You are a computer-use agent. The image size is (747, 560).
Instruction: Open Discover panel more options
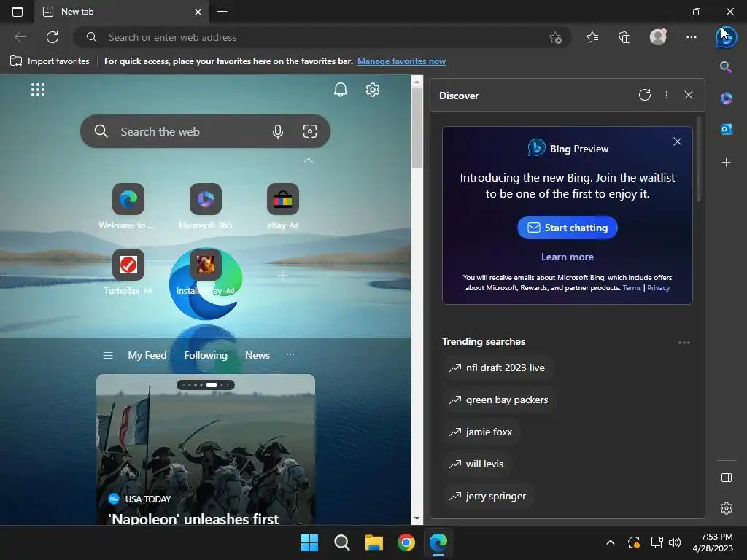tap(667, 95)
